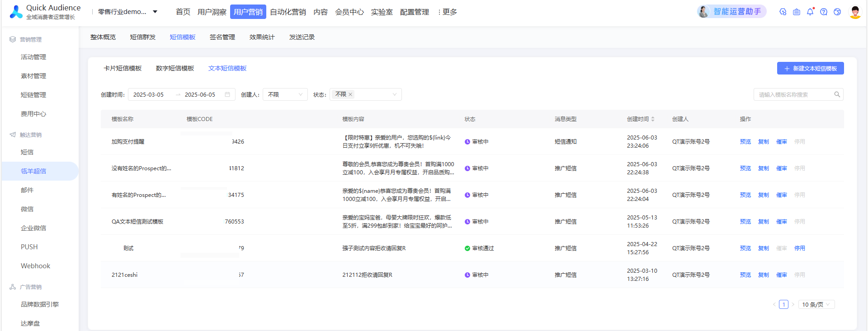The image size is (868, 331).
Task: Click 新建文本短信模板 button
Action: click(x=811, y=68)
